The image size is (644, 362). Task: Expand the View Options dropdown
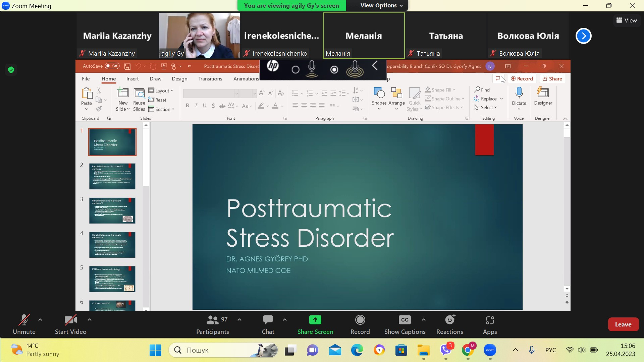click(381, 5)
